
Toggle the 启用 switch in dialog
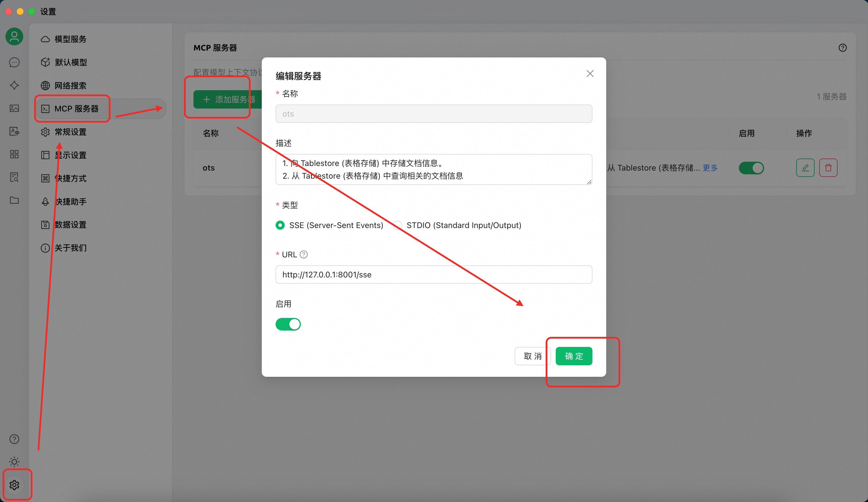click(288, 324)
